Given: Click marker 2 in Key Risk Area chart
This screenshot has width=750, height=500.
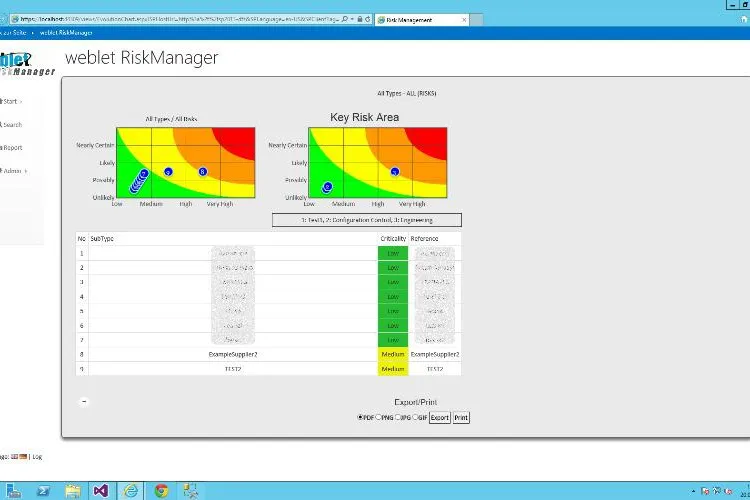Looking at the screenshot, I should click(327, 187).
